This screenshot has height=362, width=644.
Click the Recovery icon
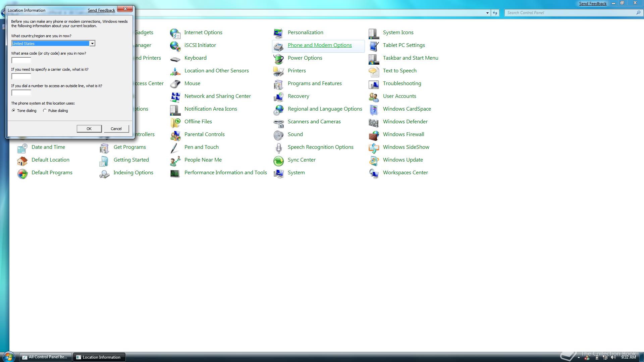278,97
